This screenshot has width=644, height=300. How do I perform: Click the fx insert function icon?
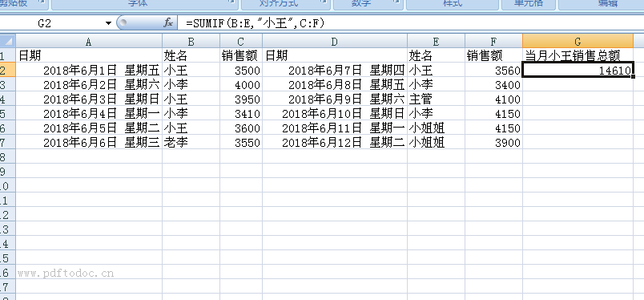(x=168, y=23)
